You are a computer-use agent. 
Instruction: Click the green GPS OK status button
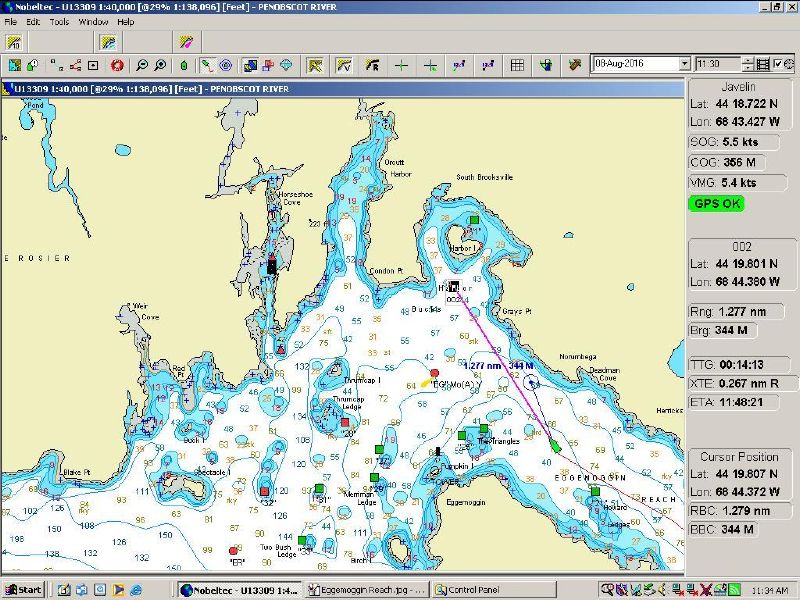(x=717, y=203)
